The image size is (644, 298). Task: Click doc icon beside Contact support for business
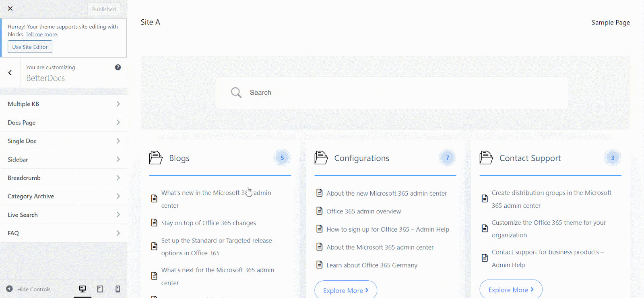(x=485, y=258)
